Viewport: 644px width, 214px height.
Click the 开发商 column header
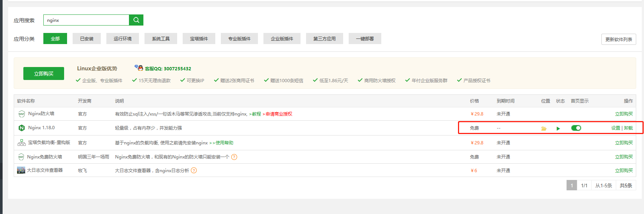point(84,101)
